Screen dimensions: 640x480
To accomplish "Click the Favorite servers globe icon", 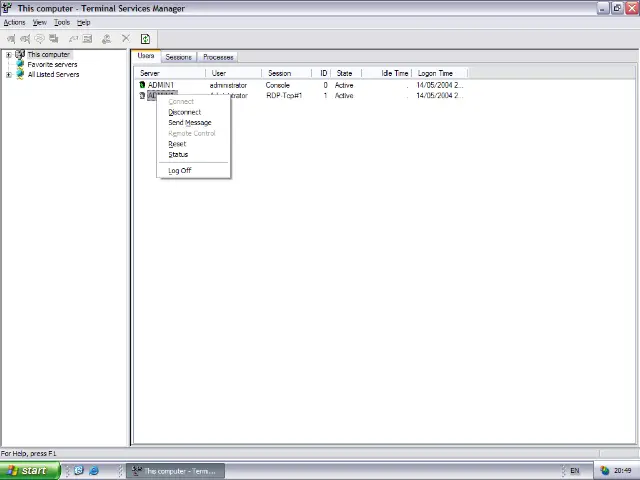I will (x=20, y=64).
